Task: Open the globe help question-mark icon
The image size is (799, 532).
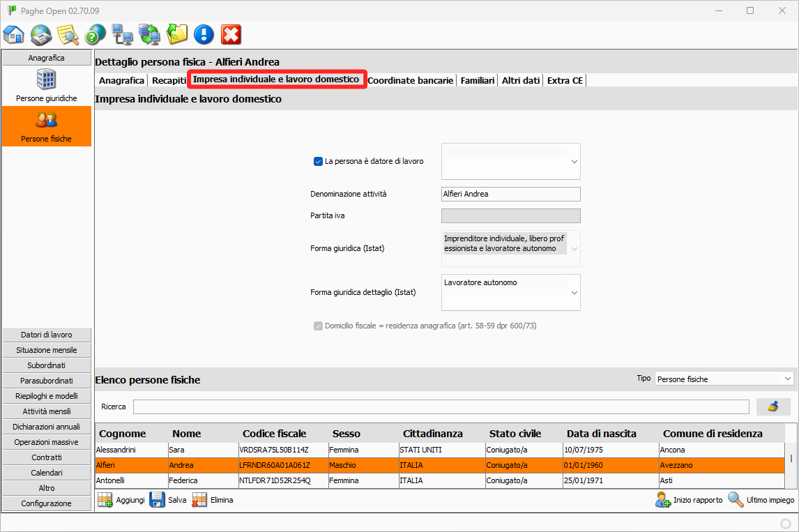Action: click(x=95, y=34)
